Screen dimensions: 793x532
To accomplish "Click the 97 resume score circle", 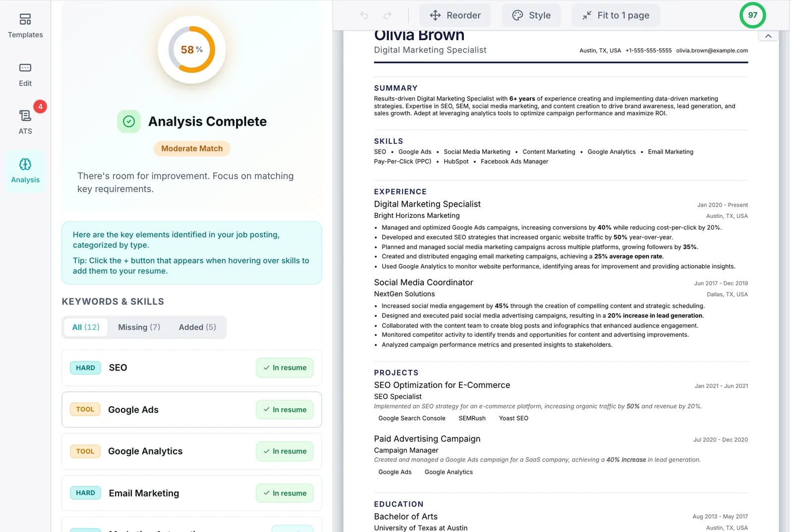I will pos(752,15).
